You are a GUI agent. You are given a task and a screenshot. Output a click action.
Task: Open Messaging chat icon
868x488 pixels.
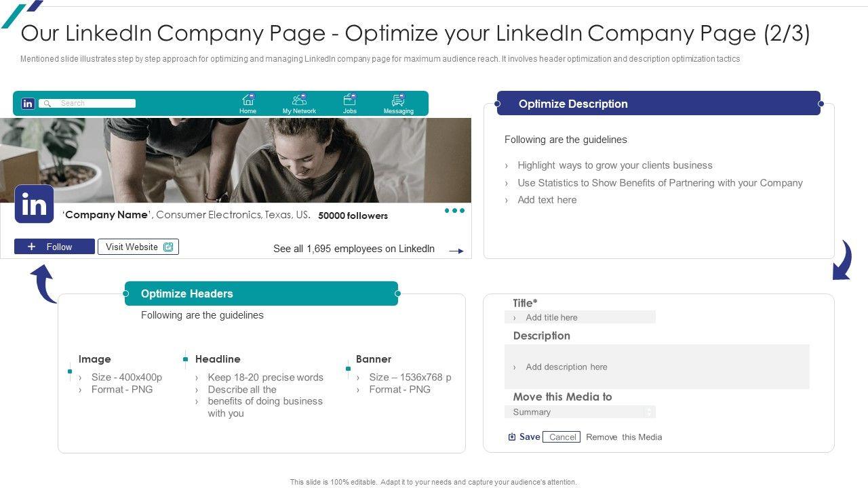pos(398,100)
